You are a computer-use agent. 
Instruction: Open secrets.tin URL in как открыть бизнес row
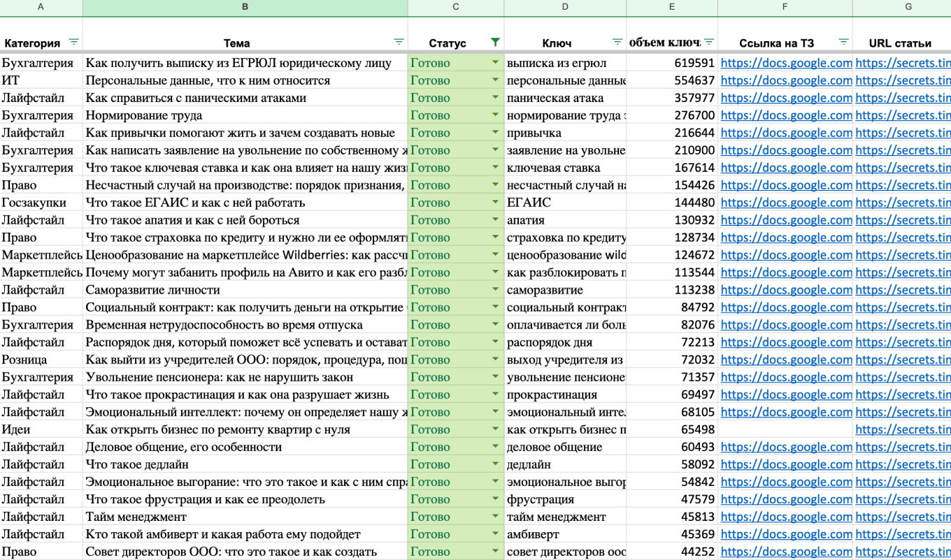point(902,429)
